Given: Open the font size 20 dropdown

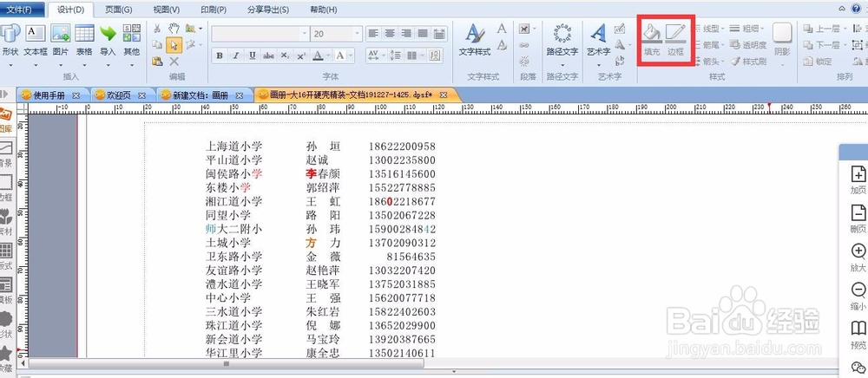Looking at the screenshot, I should [358, 34].
